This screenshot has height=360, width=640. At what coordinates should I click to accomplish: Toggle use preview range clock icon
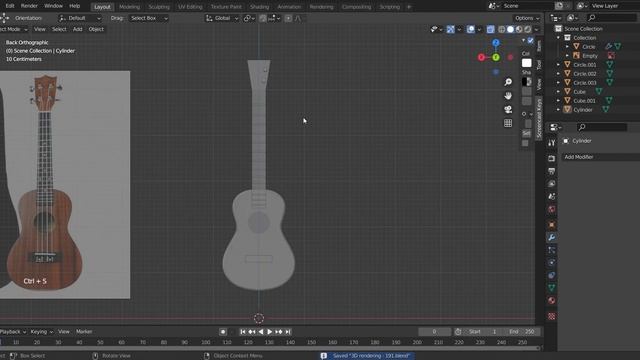click(x=458, y=332)
